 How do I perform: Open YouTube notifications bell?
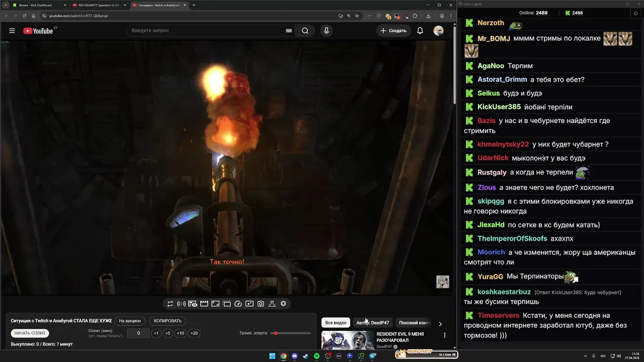point(420,31)
